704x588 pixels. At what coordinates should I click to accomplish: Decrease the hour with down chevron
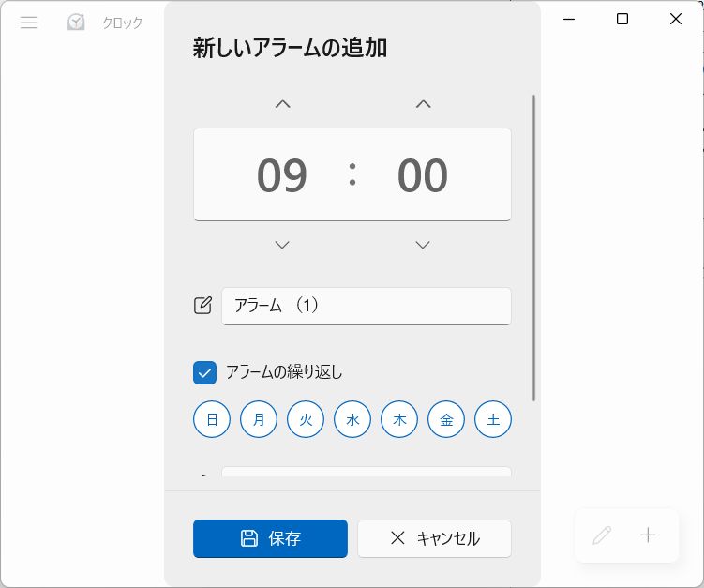point(282,245)
